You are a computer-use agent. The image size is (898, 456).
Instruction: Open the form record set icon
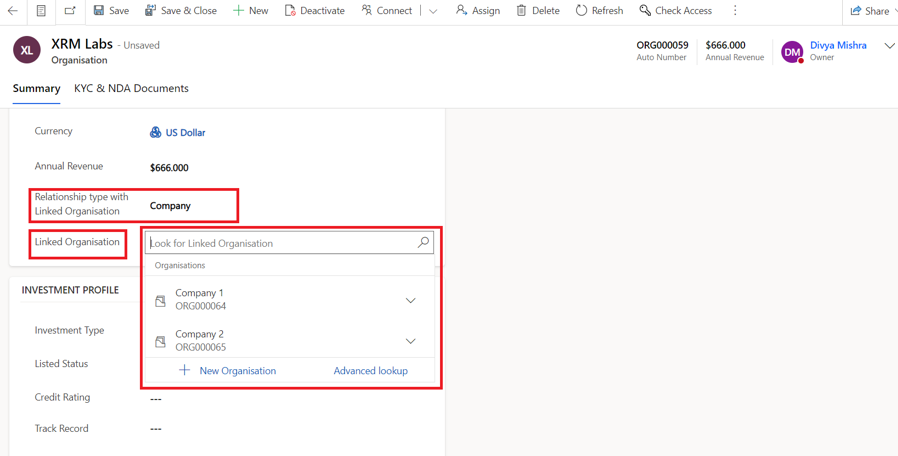[41, 11]
